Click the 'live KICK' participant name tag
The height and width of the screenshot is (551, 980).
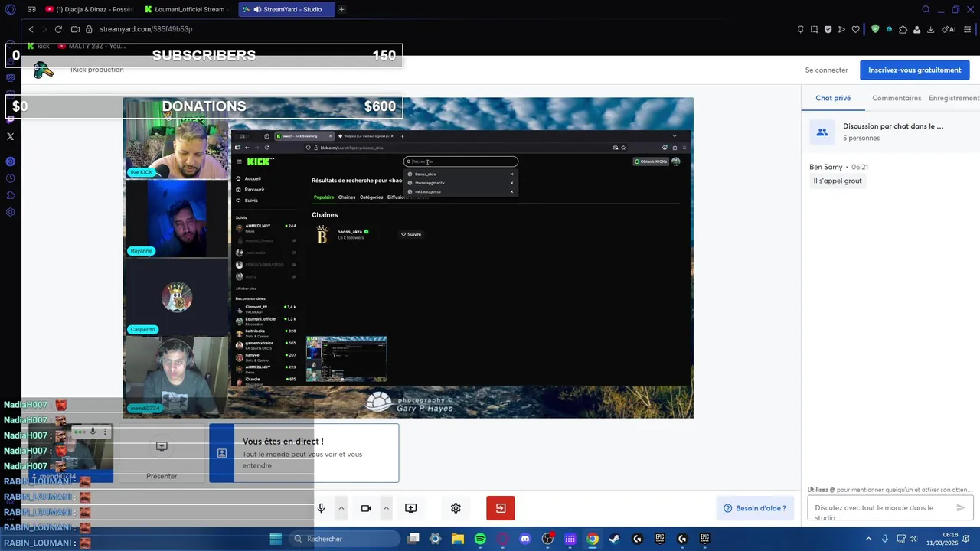click(141, 172)
